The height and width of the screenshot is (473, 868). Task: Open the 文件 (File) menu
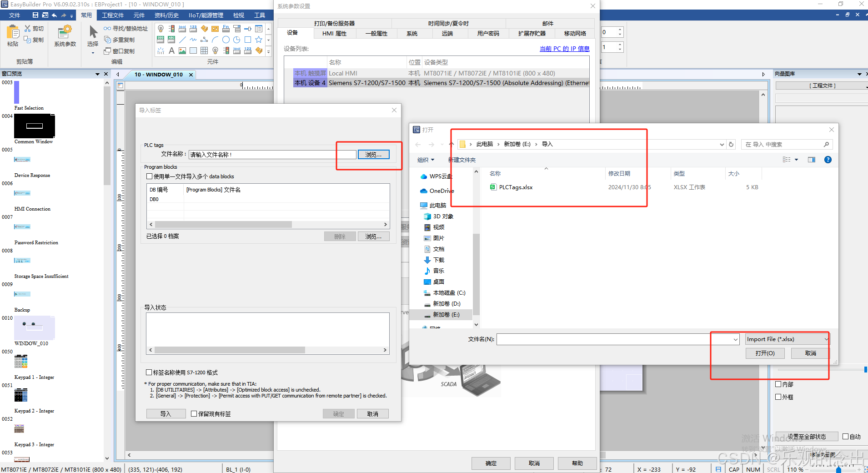(14, 15)
